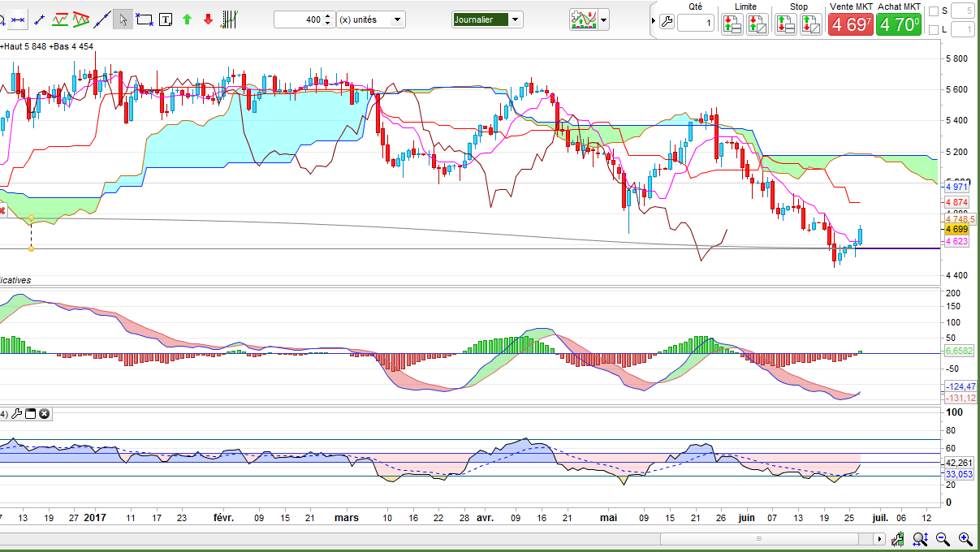This screenshot has width=980, height=552.
Task: Expand the (x) unités dropdown
Action: pos(397,19)
